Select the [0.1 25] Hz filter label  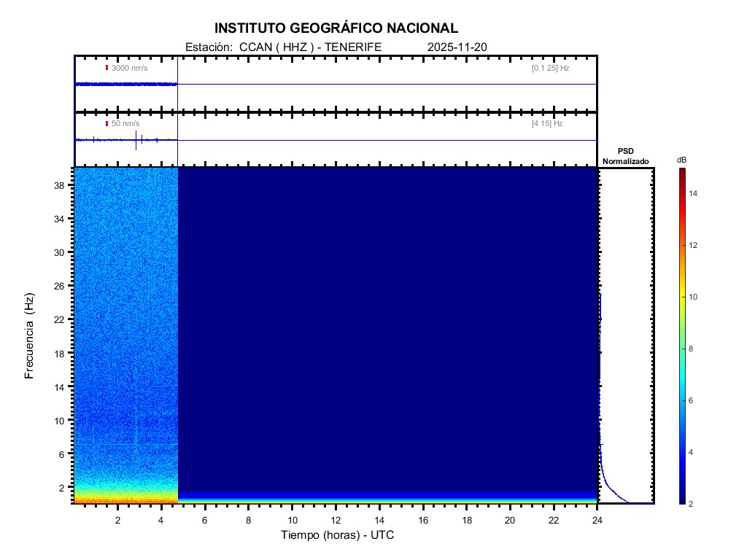(550, 68)
